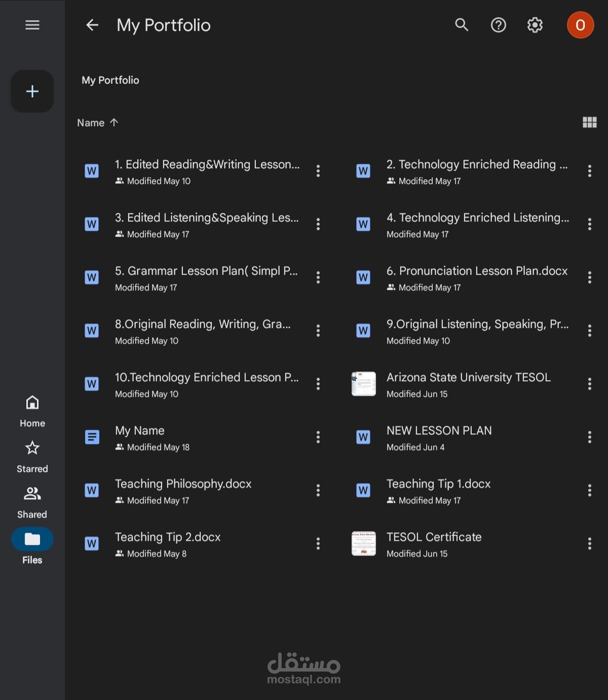The height and width of the screenshot is (700, 608).
Task: Toggle the Name sort order
Action: pos(97,123)
